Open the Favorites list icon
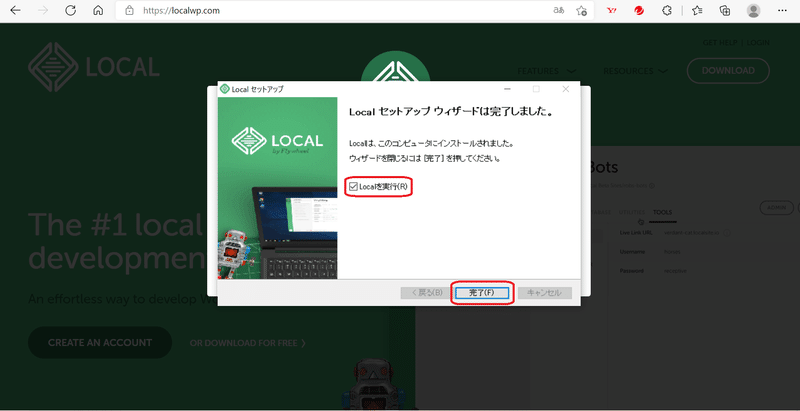The height and width of the screenshot is (411, 800). coord(697,10)
